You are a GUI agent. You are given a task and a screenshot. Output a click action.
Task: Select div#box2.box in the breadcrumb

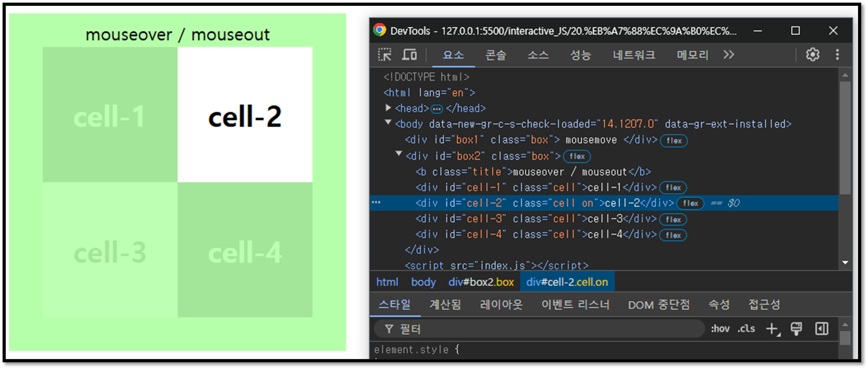click(x=481, y=282)
